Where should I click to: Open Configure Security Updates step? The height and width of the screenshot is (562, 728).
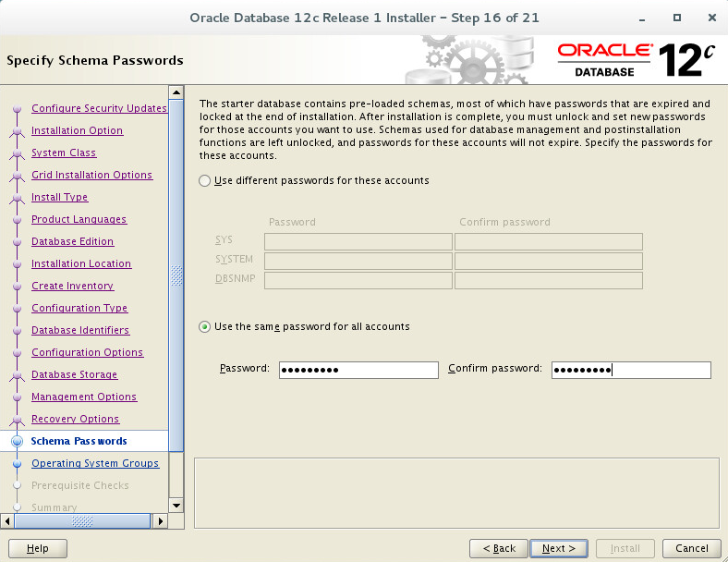click(x=100, y=108)
